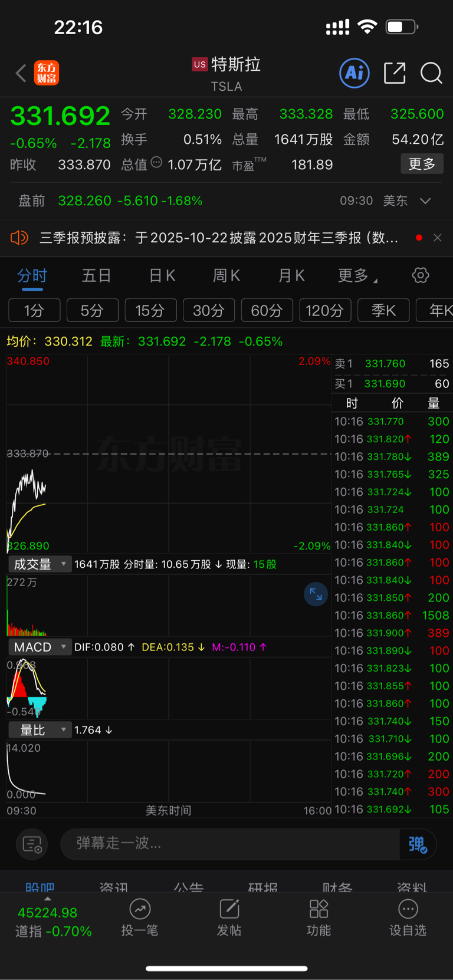Image resolution: width=453 pixels, height=980 pixels.
Task: Open the 成交量 indicator dropdown
Action: (x=40, y=564)
